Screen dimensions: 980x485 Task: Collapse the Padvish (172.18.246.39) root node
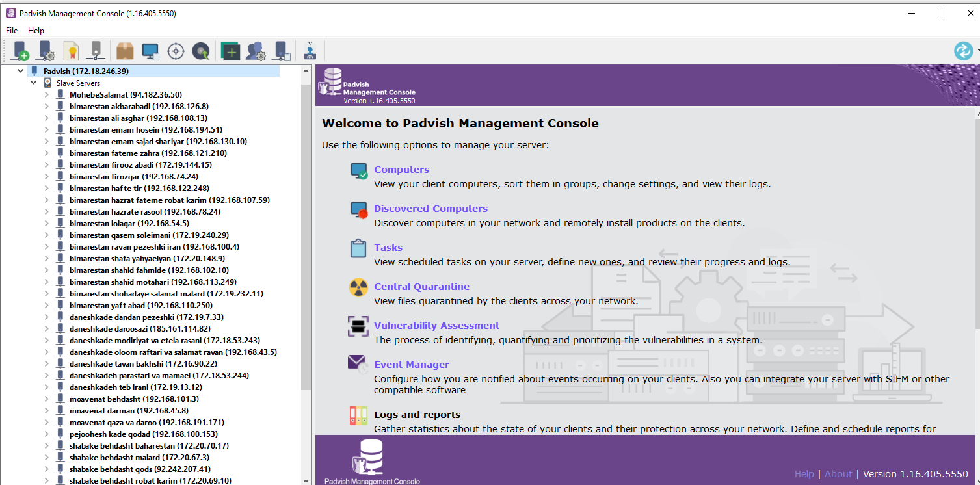pos(21,71)
